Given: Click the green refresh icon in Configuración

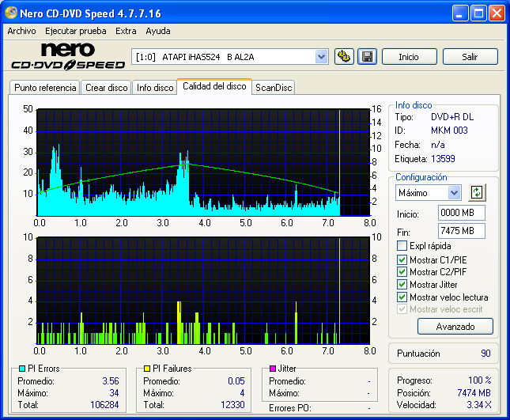Looking at the screenshot, I should click(476, 192).
